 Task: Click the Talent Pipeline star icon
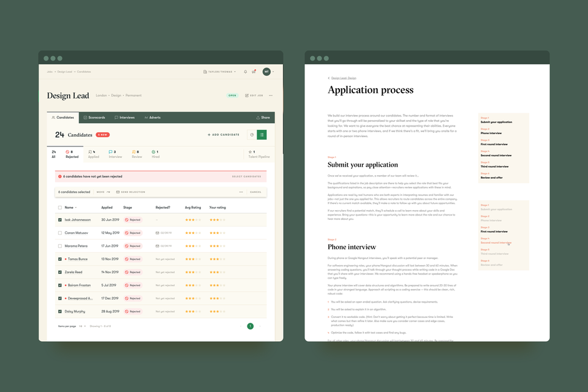pos(250,152)
